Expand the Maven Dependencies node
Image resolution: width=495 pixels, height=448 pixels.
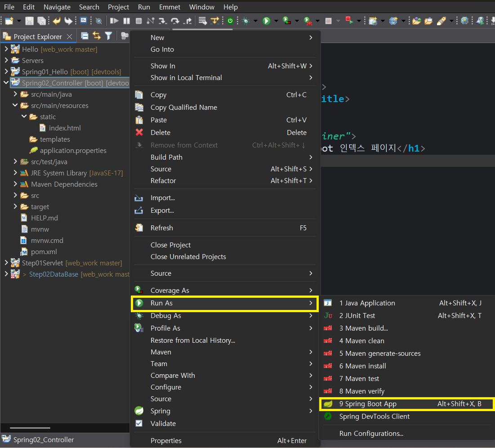(x=15, y=184)
